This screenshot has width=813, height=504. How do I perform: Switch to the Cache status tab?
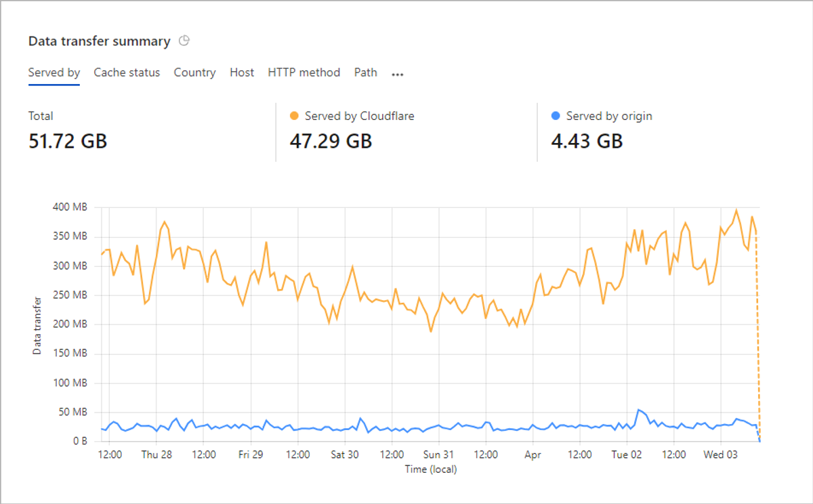tap(127, 72)
